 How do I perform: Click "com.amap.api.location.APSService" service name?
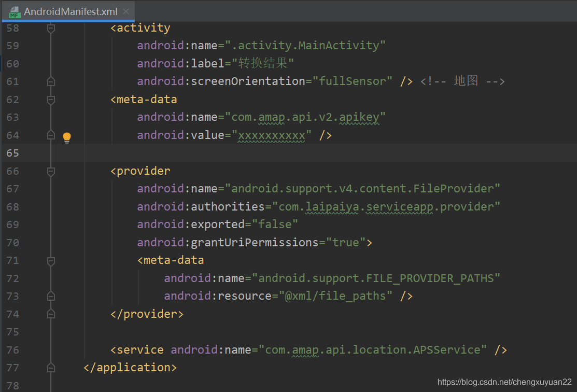[x=373, y=350]
